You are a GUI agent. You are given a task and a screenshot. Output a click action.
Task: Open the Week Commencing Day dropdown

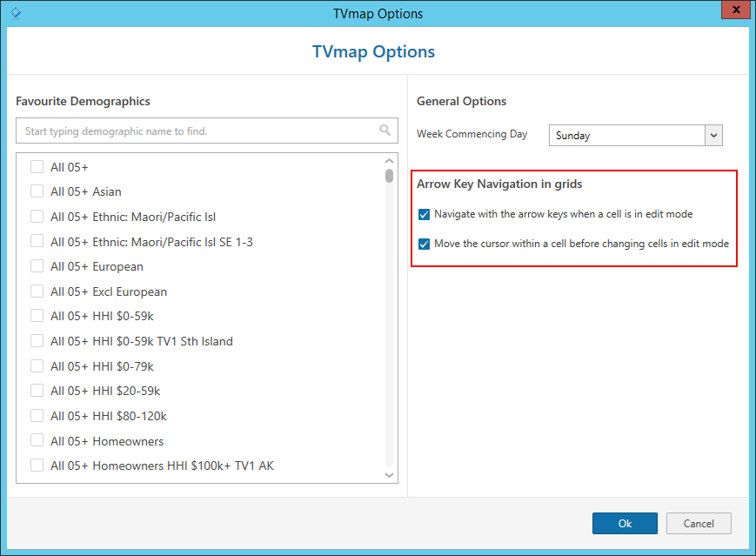coord(713,136)
